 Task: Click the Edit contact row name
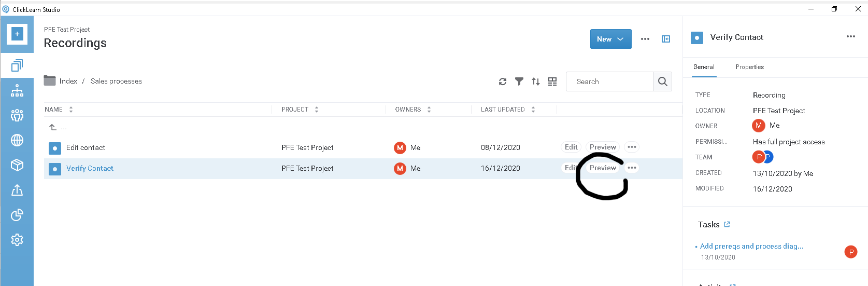pos(86,147)
